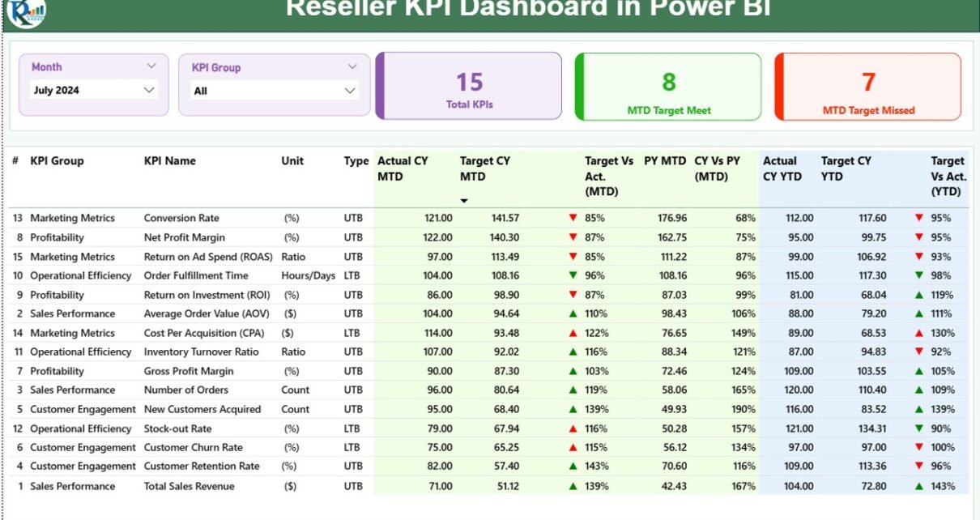Select the MTD Target Meet card
The image size is (980, 520).
668,87
